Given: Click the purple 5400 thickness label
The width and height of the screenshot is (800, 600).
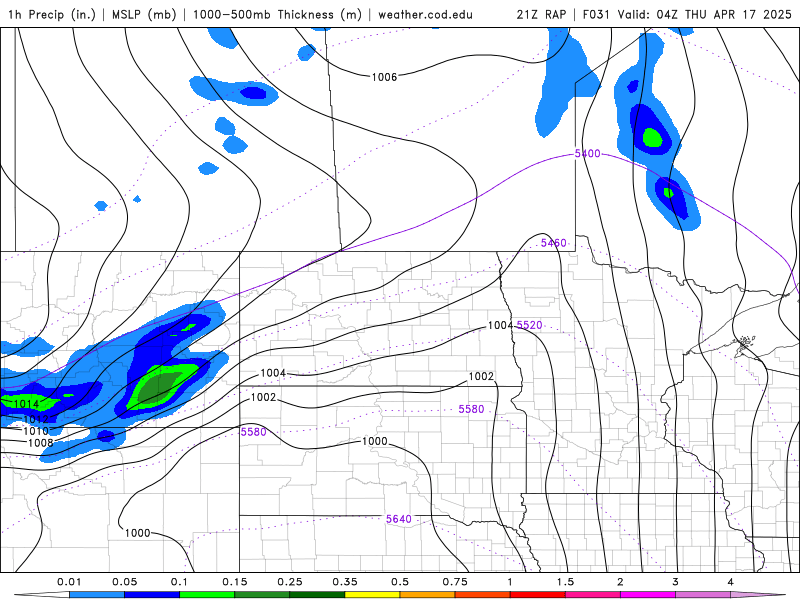Looking at the screenshot, I should 587,154.
